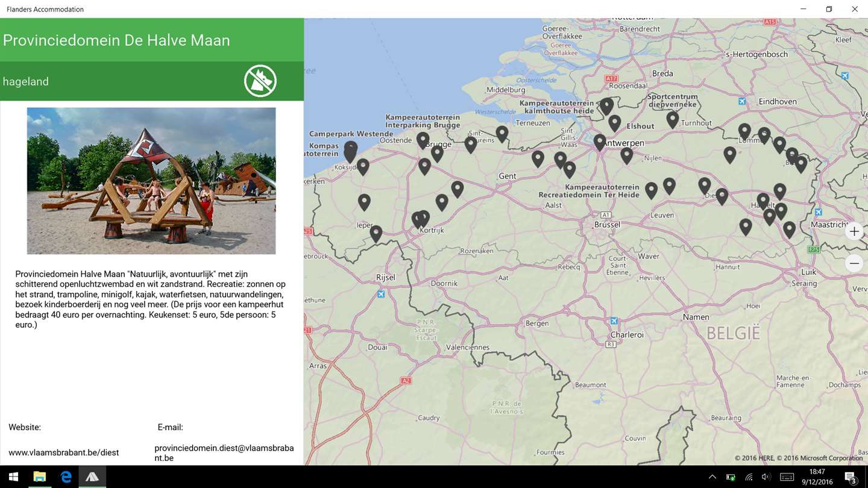Select the pin over the Lommel label

point(744,131)
